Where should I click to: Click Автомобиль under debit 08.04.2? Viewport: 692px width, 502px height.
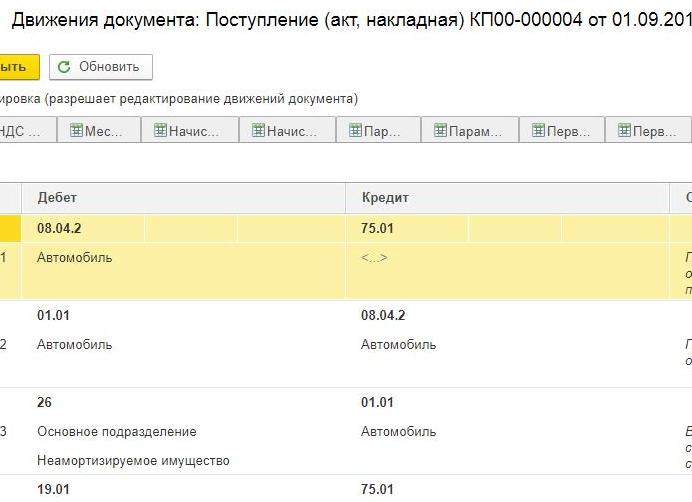[75, 257]
